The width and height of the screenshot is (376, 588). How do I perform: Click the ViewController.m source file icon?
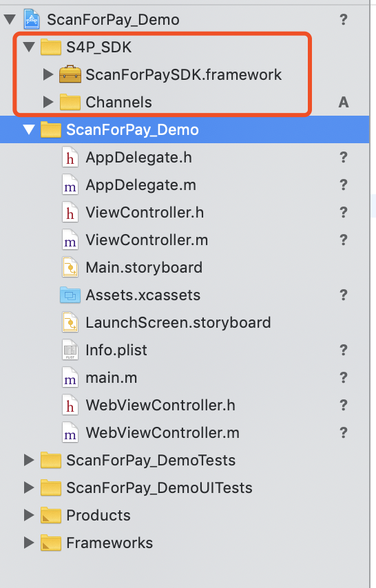(x=70, y=240)
